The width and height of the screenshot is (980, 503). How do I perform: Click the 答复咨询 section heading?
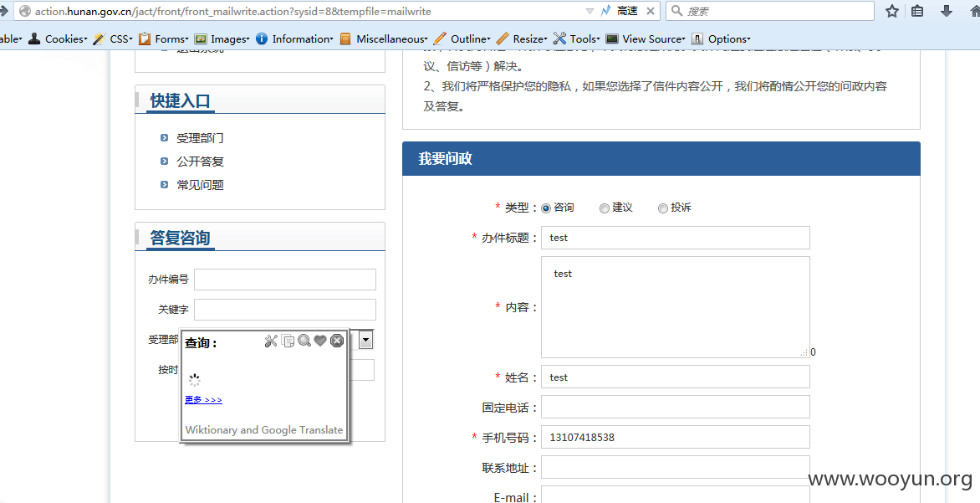coord(180,238)
